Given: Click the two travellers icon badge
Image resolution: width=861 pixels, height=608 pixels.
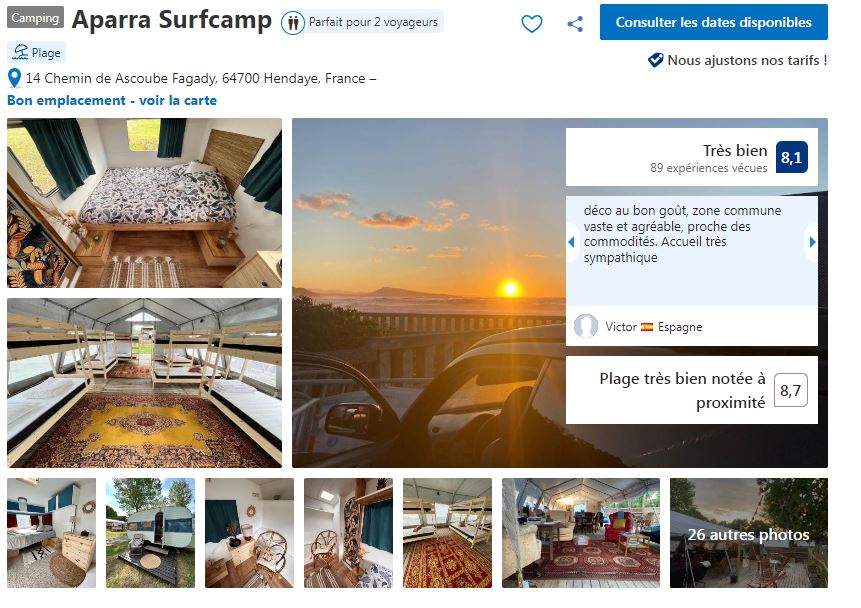Looking at the screenshot, I should 293,22.
